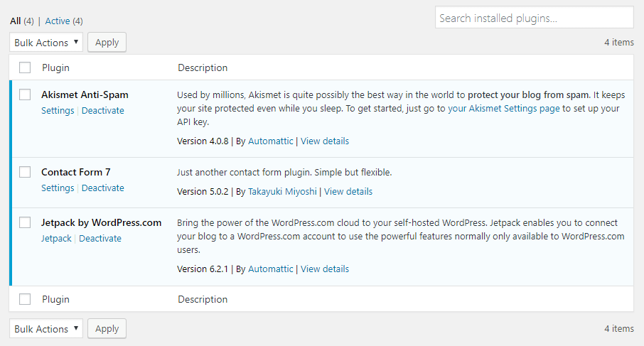Check the Akismet Anti-Spam plugin checkbox
The image size is (644, 346).
25,94
